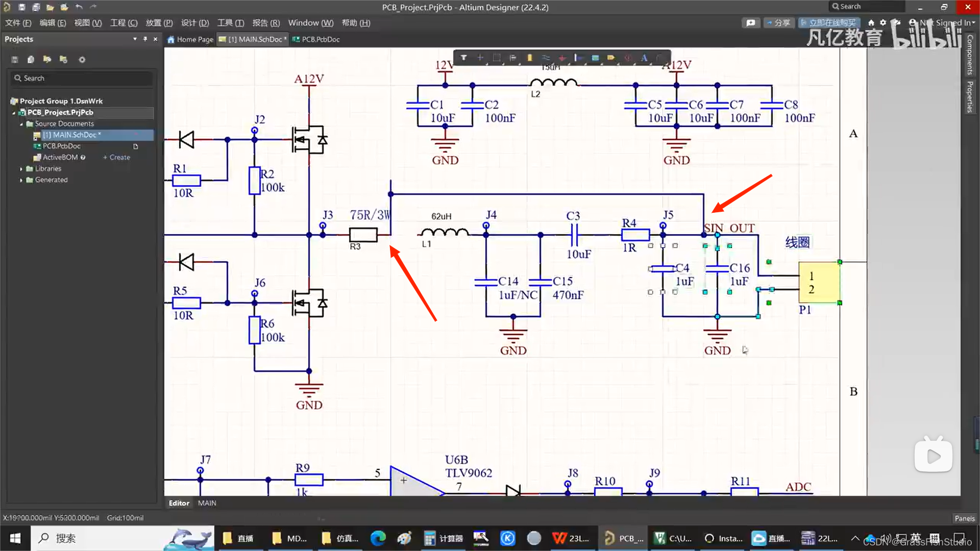Expand the Libraries folder

21,169
